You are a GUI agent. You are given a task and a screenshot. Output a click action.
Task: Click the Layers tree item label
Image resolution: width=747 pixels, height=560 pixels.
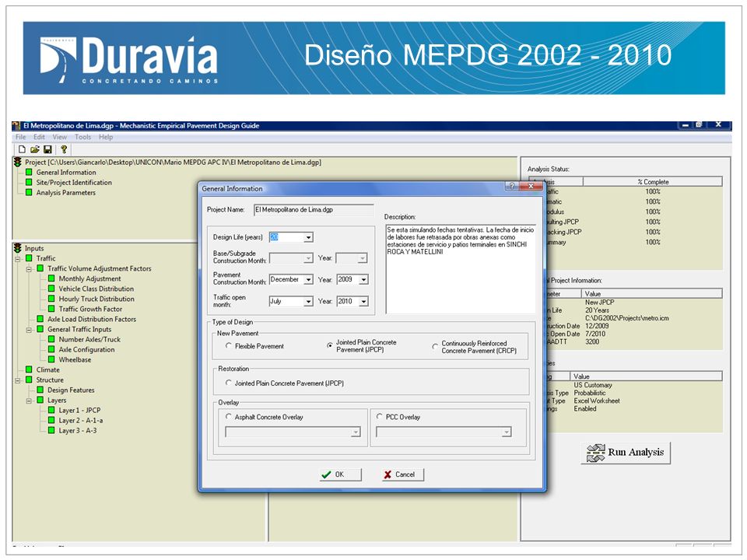click(57, 400)
